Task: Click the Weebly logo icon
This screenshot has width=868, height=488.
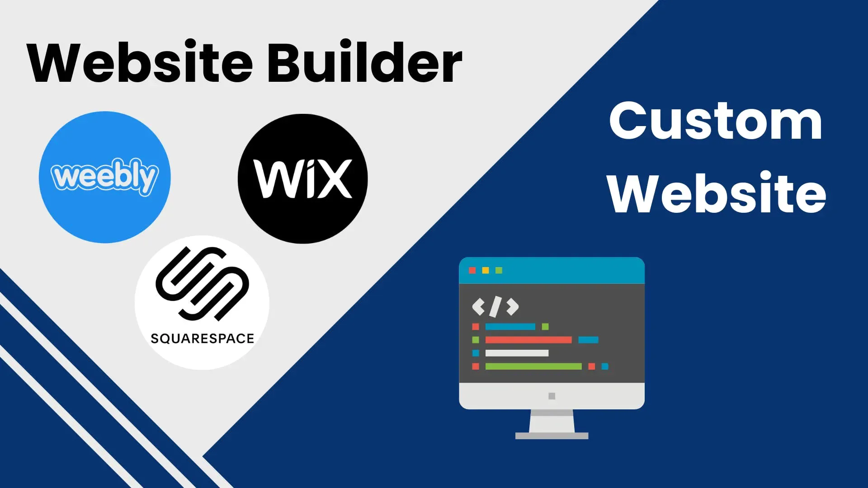Action: pos(105,176)
